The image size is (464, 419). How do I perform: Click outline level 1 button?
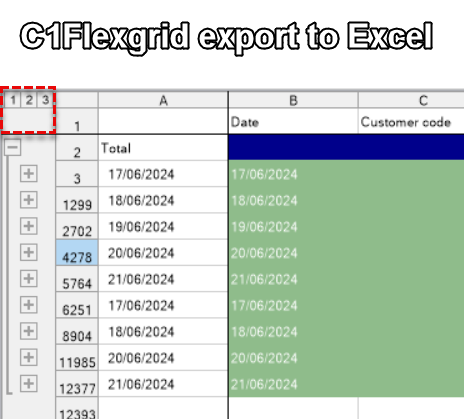click(13, 100)
